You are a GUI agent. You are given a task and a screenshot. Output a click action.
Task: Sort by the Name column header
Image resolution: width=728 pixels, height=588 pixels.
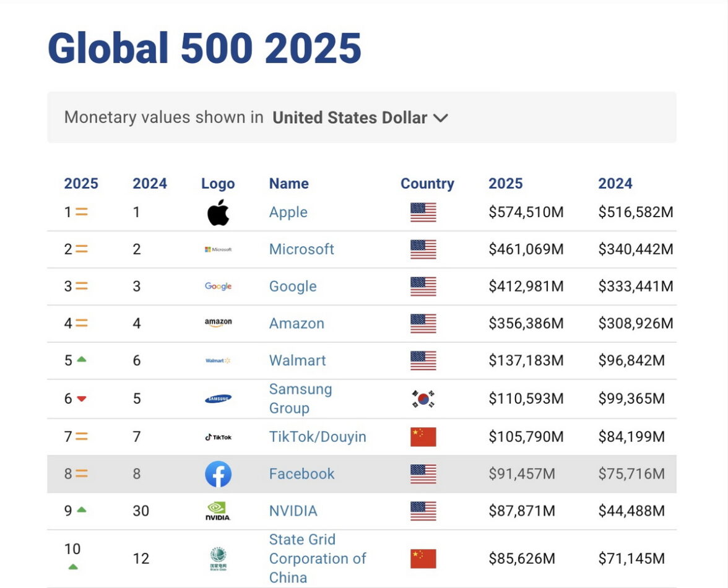tap(288, 184)
